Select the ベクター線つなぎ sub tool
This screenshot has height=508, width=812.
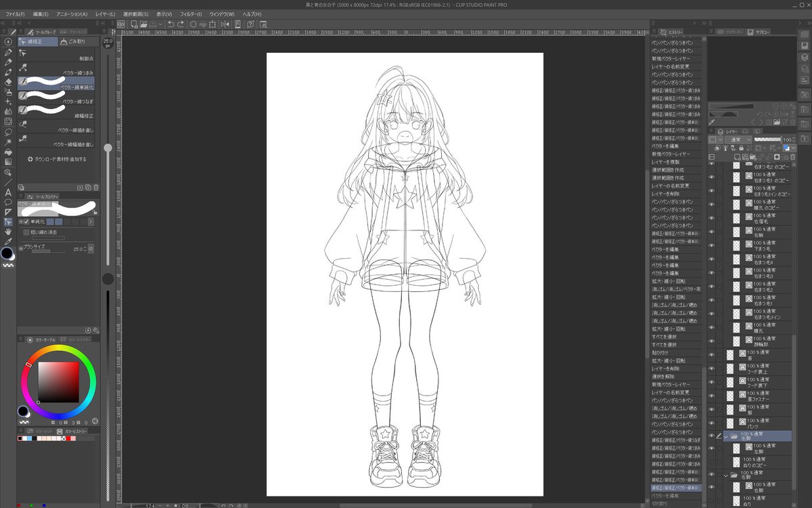click(x=56, y=98)
